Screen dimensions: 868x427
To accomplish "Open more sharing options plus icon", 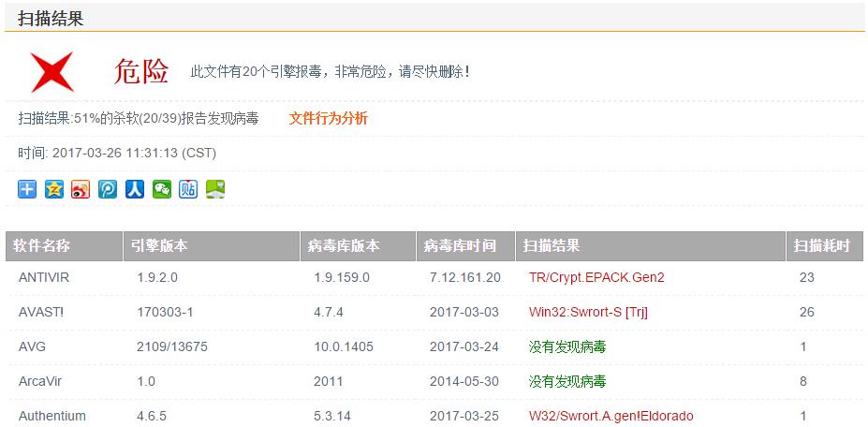I will pyautogui.click(x=27, y=189).
